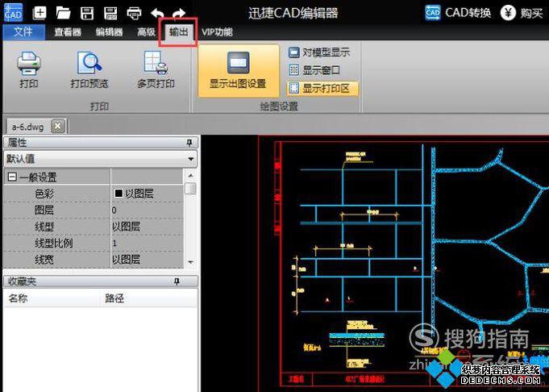This screenshot has height=392, width=549.
Task: Open the 默认值 dropdown
Action: (190, 159)
